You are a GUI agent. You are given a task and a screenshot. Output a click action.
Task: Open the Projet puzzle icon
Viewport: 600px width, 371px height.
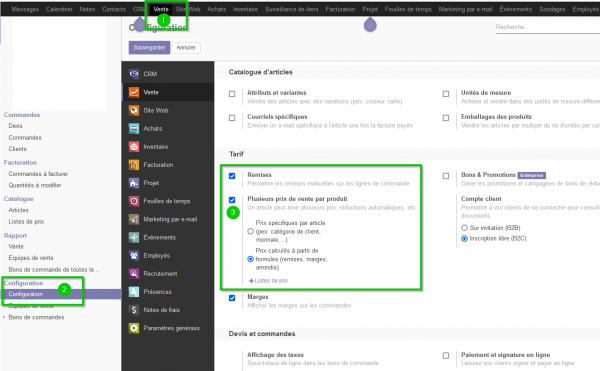(x=134, y=183)
